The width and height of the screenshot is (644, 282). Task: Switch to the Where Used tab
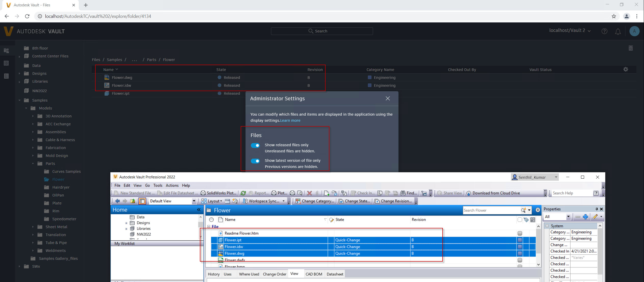(249, 274)
